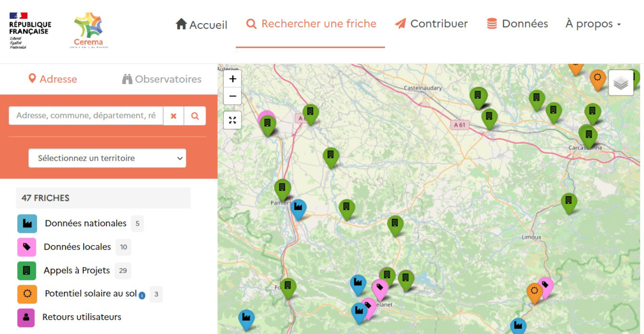Switch to the Observatoires tab
Screen dimensions: 644x334
click(162, 79)
